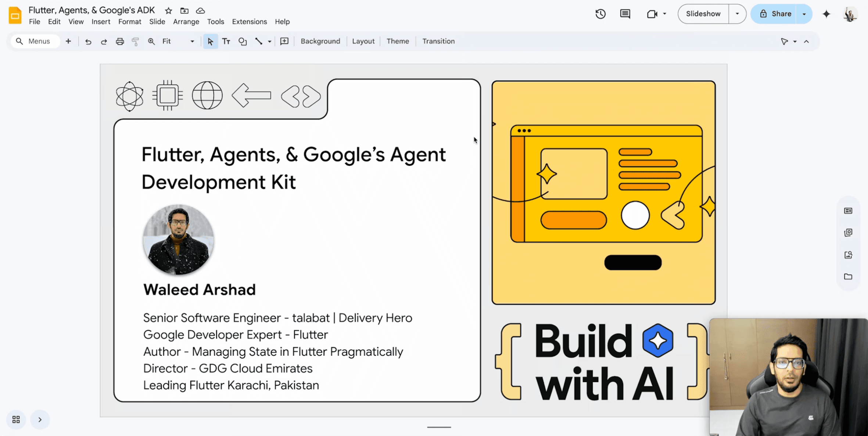Choose the Select cursor tool
The height and width of the screenshot is (436, 868).
click(x=210, y=41)
